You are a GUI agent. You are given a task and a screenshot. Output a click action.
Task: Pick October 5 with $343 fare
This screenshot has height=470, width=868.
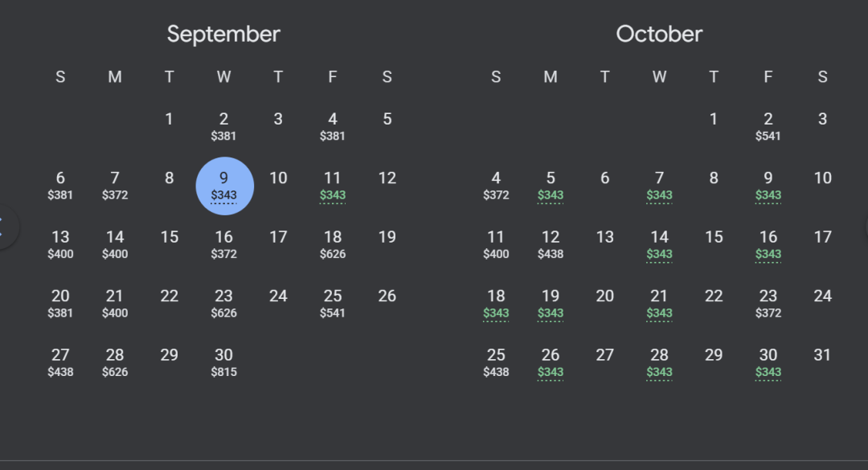(551, 186)
